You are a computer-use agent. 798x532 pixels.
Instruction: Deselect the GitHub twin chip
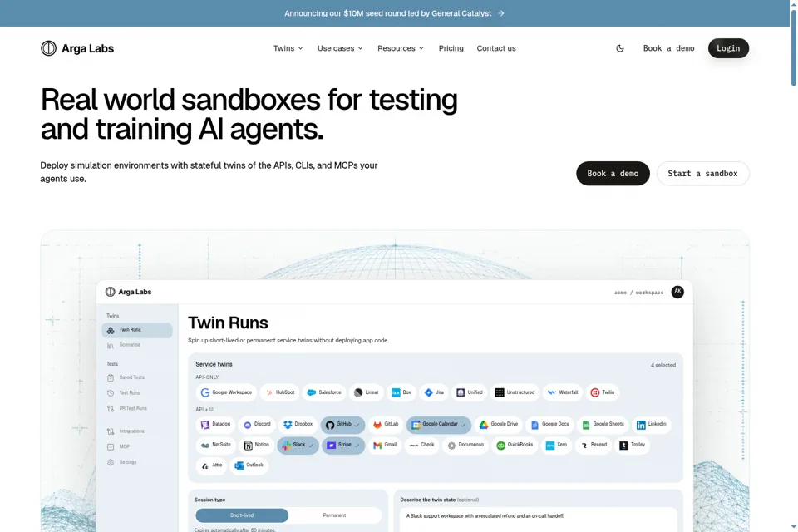click(x=342, y=425)
